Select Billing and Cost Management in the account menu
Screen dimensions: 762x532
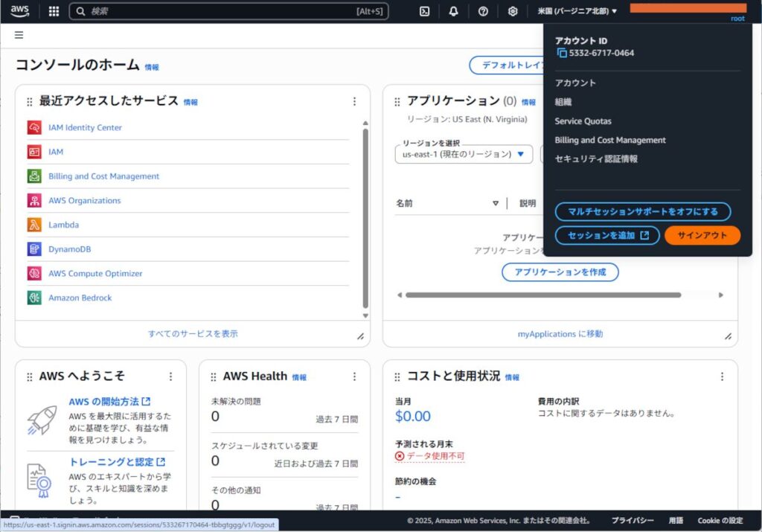click(610, 140)
